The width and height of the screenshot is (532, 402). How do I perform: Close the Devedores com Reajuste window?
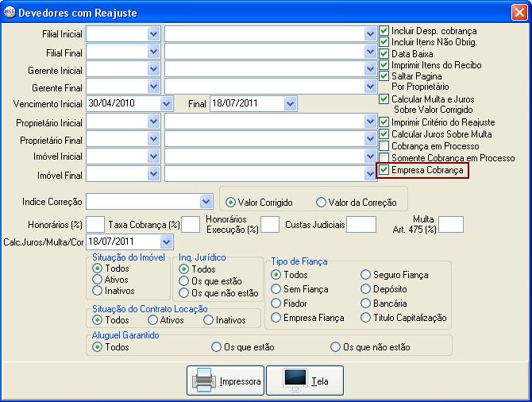click(x=518, y=12)
